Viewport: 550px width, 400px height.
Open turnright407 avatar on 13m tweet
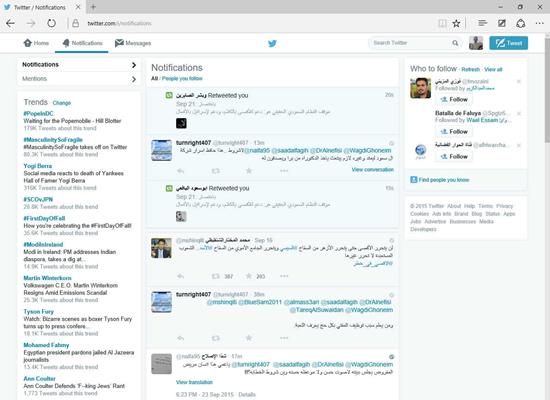coord(162,151)
